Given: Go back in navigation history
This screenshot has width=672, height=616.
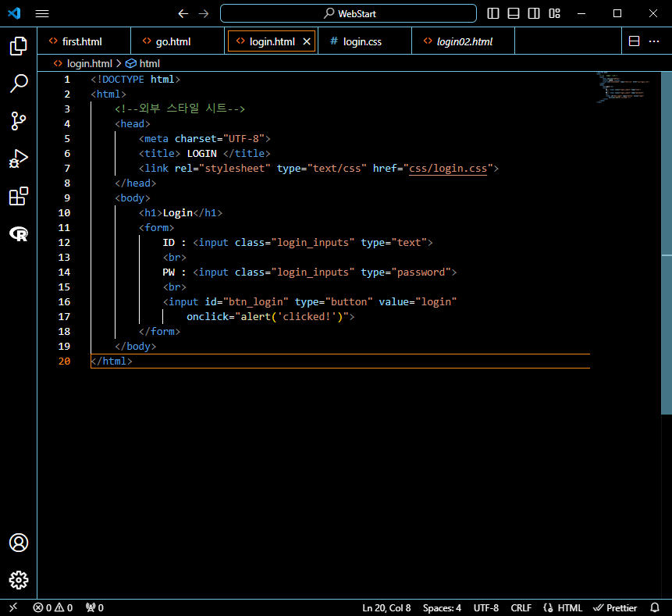Looking at the screenshot, I should pyautogui.click(x=183, y=14).
